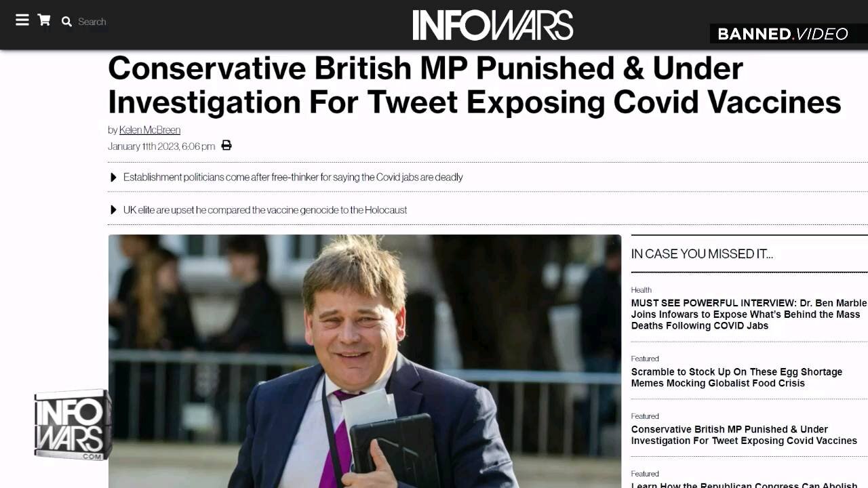
Task: Click the print article icon
Action: click(x=226, y=145)
